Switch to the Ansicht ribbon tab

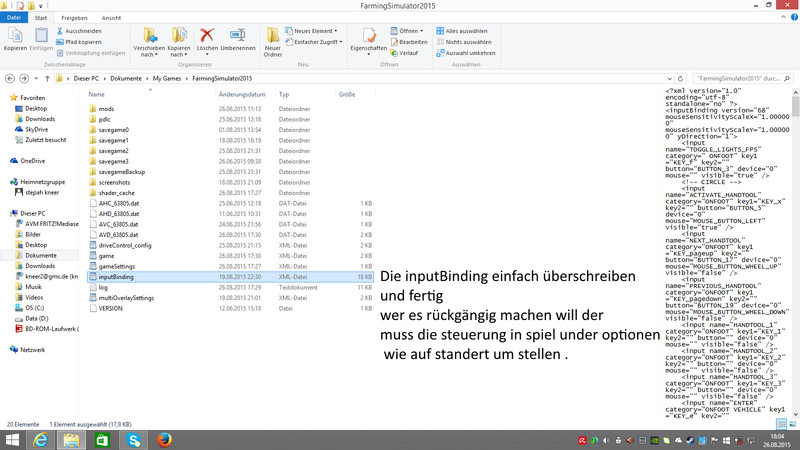[111, 18]
